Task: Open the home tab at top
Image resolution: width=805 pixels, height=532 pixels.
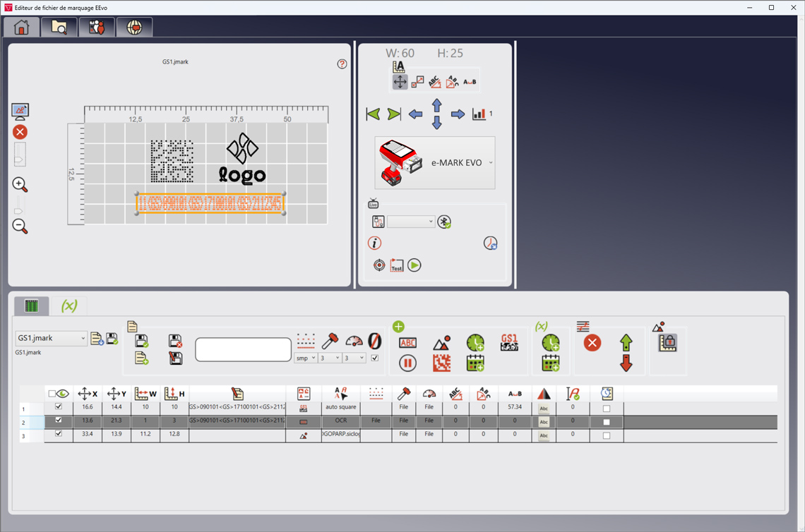Action: (x=22, y=28)
